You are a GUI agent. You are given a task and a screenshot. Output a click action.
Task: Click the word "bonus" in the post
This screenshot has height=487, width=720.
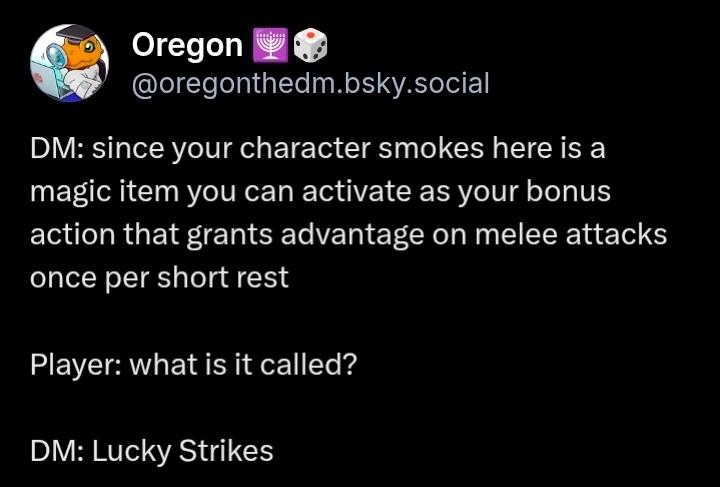coord(575,191)
